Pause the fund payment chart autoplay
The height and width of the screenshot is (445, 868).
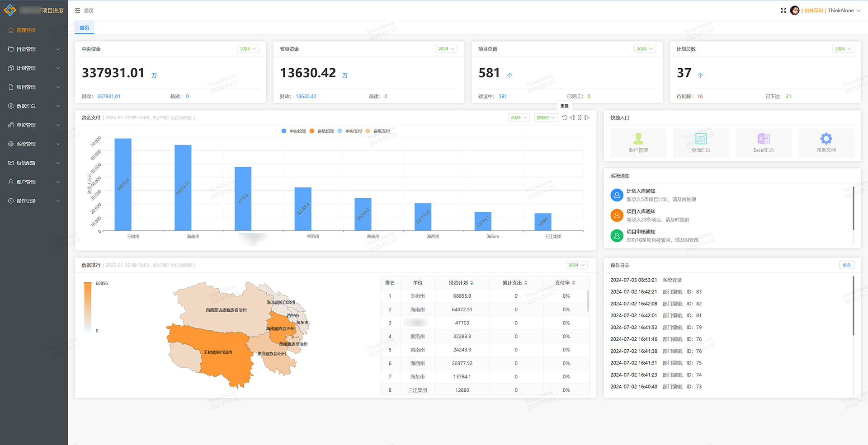point(580,117)
